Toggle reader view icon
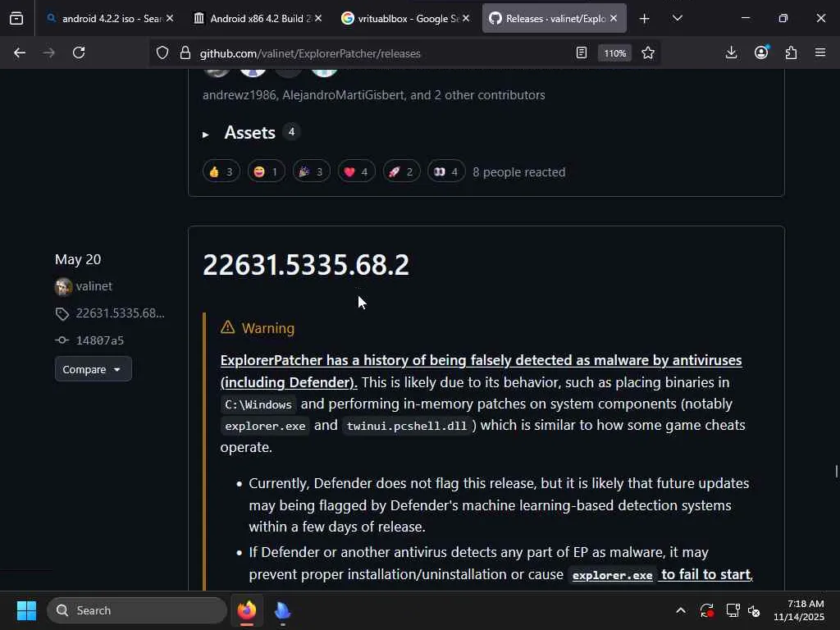 582,52
